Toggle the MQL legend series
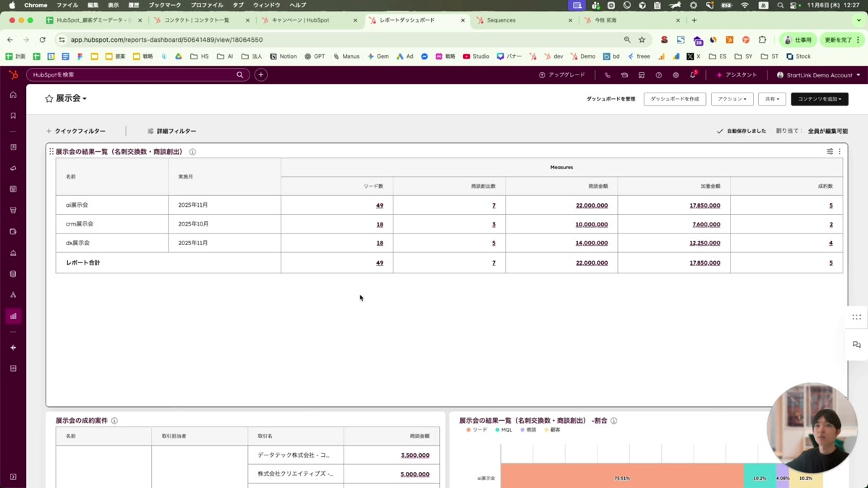Viewport: 868px width, 488px height. [503, 430]
